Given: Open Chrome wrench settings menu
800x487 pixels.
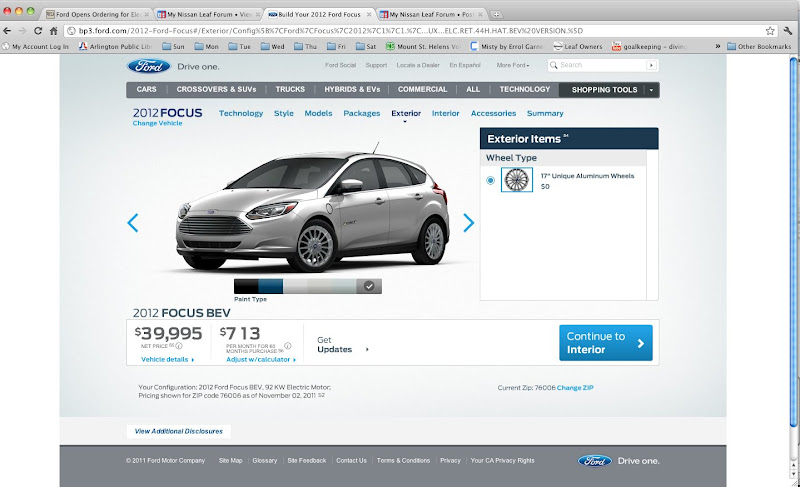Looking at the screenshot, I should 788,31.
